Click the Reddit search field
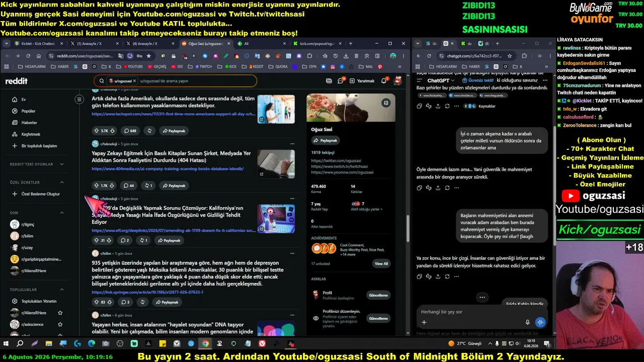The height and width of the screenshot is (362, 644). pos(175,81)
